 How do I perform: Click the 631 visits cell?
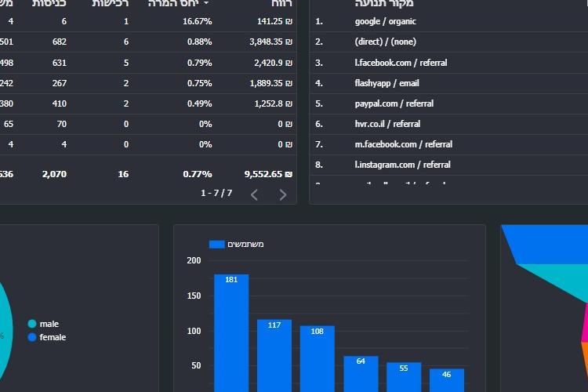click(x=60, y=63)
